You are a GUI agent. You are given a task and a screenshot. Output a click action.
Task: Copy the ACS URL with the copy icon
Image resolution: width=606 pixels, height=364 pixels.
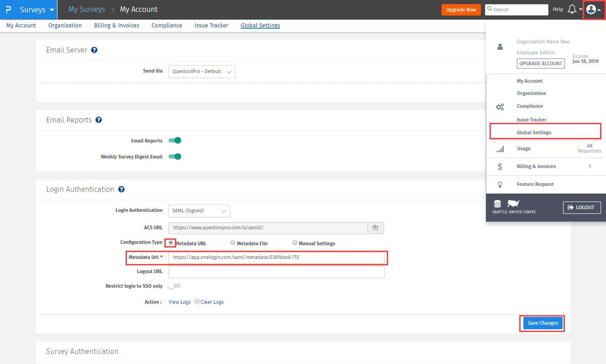click(x=375, y=227)
